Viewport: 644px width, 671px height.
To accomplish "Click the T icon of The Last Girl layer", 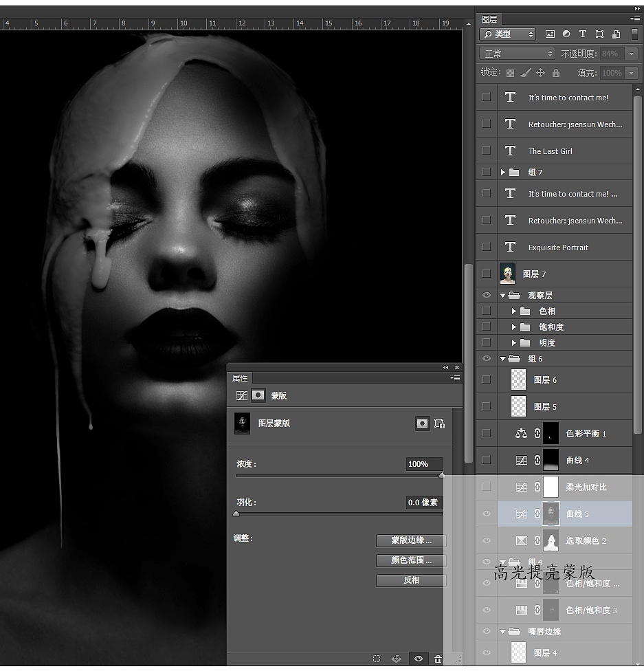I will point(510,151).
